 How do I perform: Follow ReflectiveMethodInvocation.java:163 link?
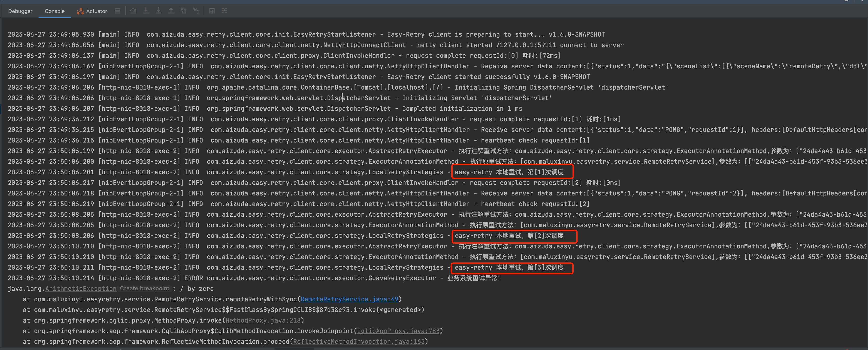pyautogui.click(x=359, y=342)
